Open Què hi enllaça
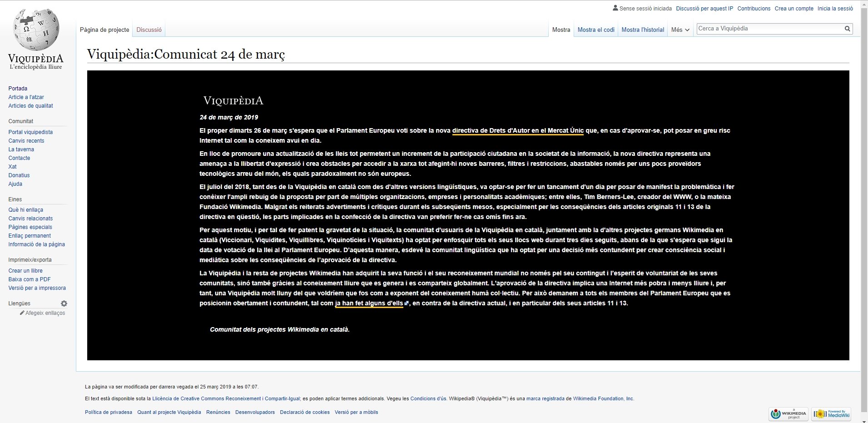Viewport: 868px width, 423px height. [x=25, y=210]
